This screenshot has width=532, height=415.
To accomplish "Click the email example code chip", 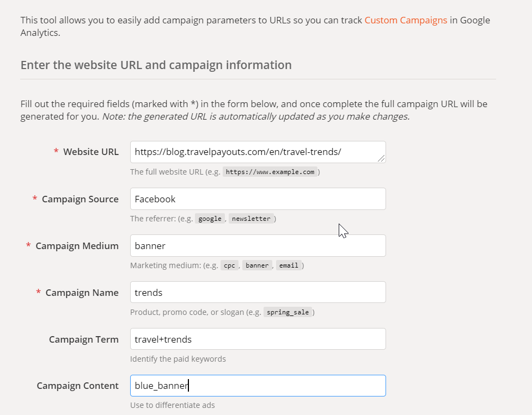I will (x=289, y=265).
